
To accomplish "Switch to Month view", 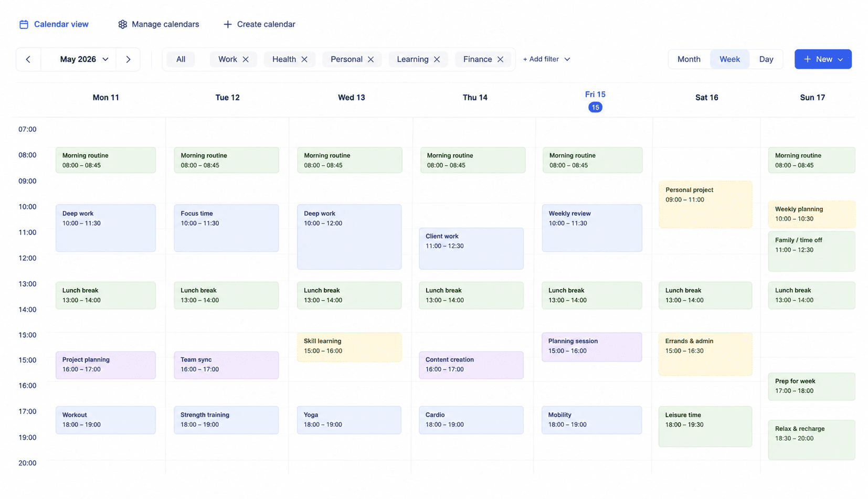I will tap(689, 59).
